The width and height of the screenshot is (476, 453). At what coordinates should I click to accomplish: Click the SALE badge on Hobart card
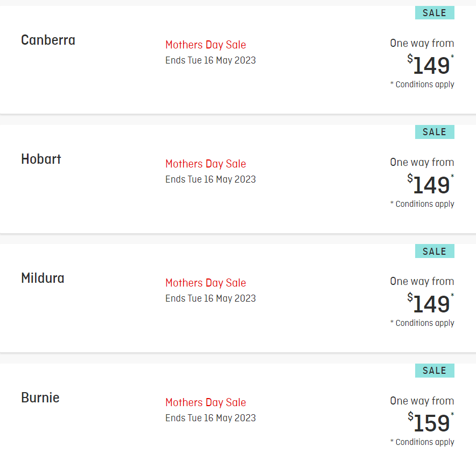point(435,132)
